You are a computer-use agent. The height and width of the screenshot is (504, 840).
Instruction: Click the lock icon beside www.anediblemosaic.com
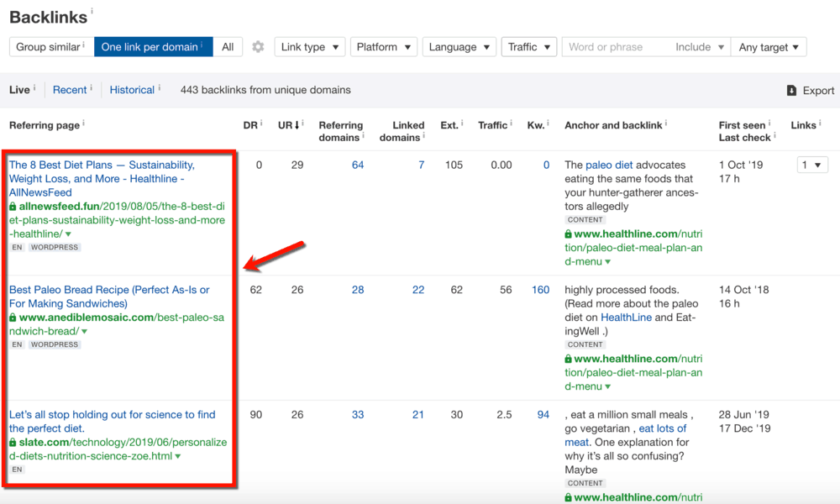(13, 317)
